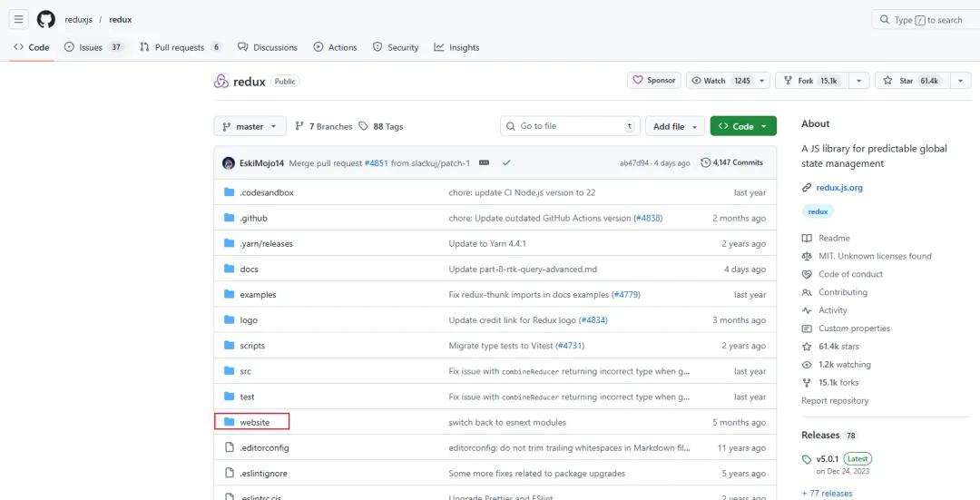This screenshot has height=500, width=980.
Task: Open the Pull requests tab
Action: pos(181,47)
